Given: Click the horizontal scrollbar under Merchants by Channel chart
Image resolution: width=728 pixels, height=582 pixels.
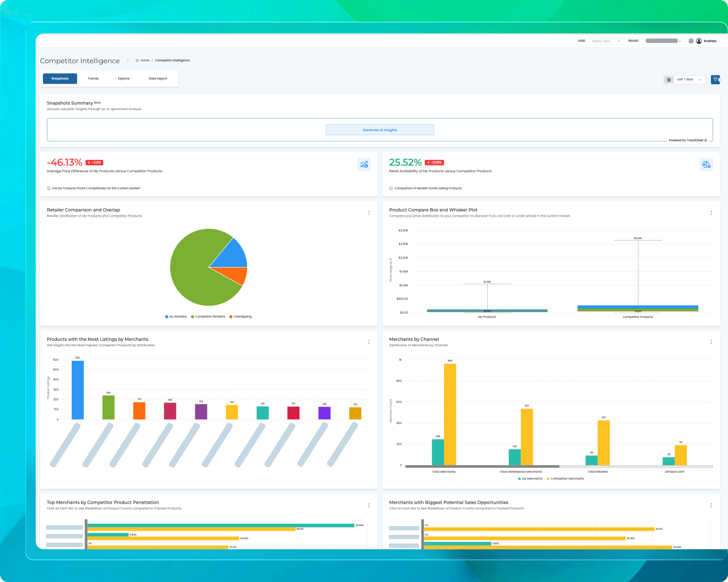Looking at the screenshot, I should [x=482, y=466].
